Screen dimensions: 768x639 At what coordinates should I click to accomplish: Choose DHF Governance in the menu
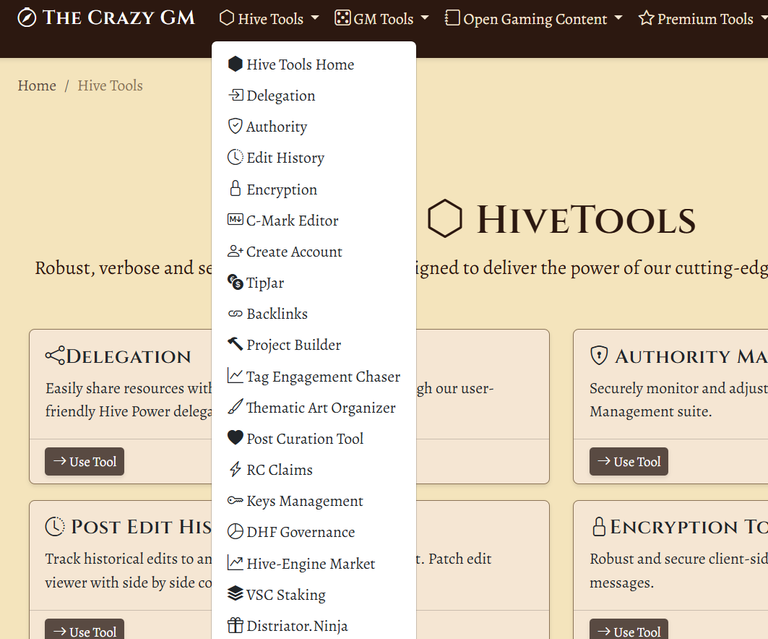[314, 532]
